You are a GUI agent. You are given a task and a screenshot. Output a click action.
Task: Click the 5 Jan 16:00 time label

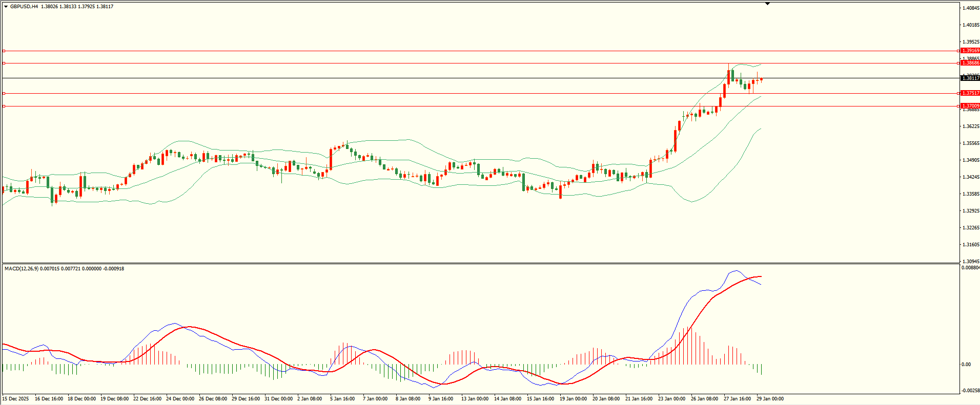pyautogui.click(x=342, y=399)
